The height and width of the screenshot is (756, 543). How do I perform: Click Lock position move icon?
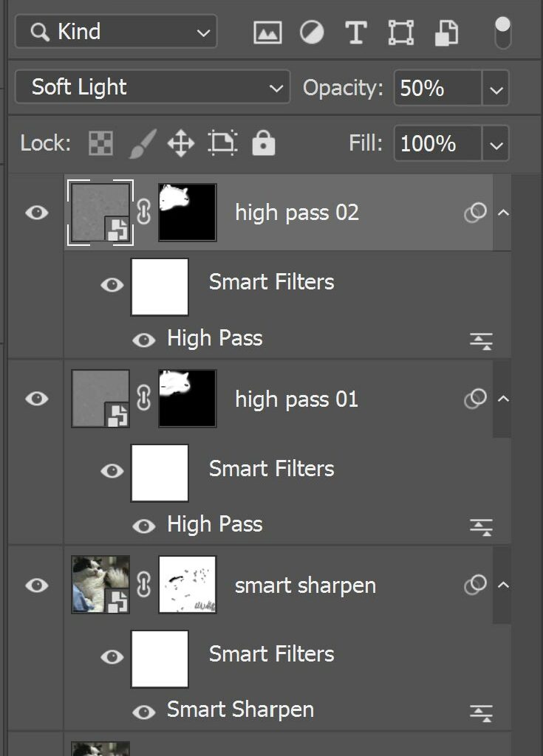coord(180,143)
